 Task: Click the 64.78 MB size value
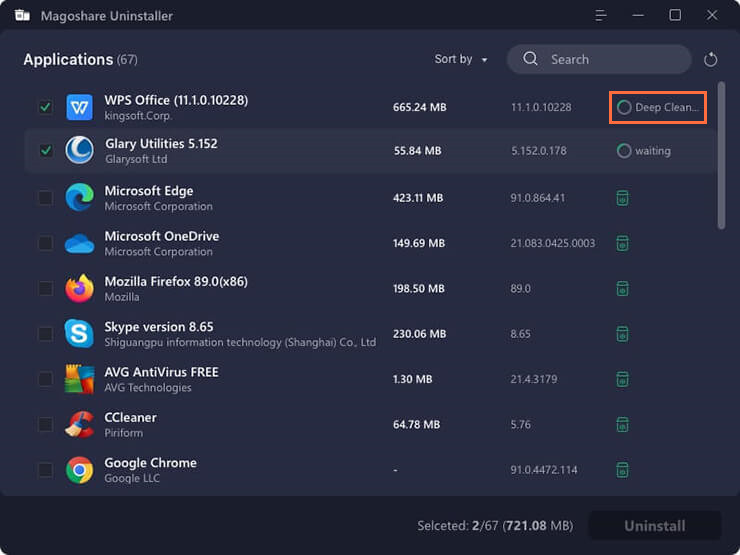416,424
